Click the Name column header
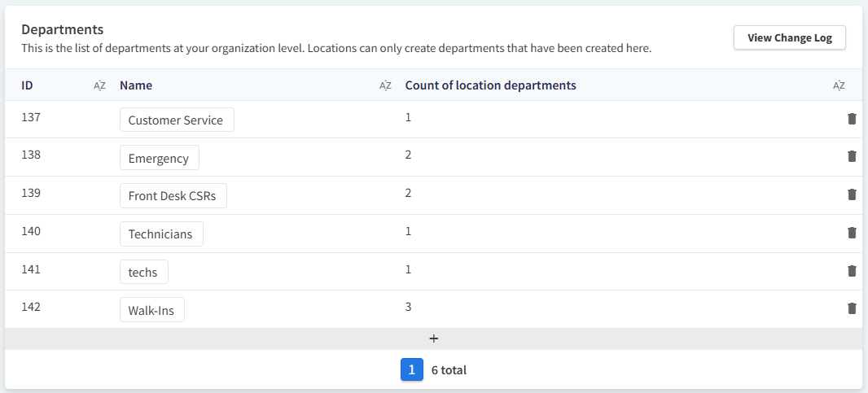868x393 pixels. 136,85
